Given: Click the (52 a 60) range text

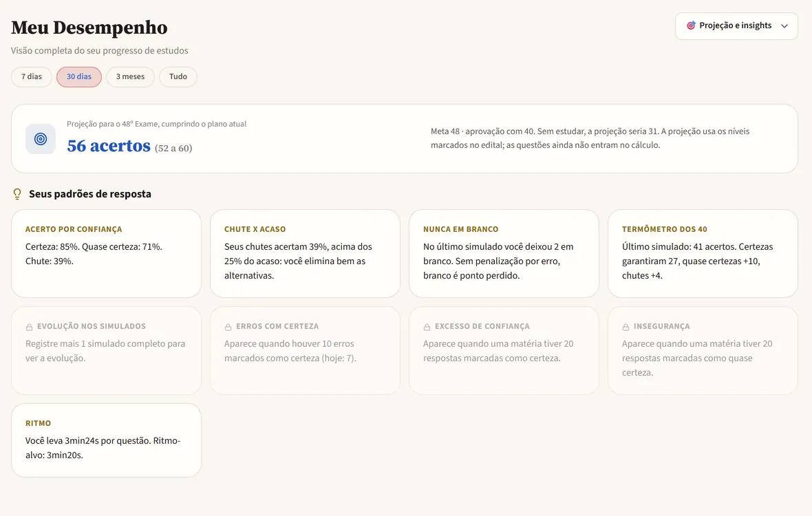Looking at the screenshot, I should click(x=173, y=149).
